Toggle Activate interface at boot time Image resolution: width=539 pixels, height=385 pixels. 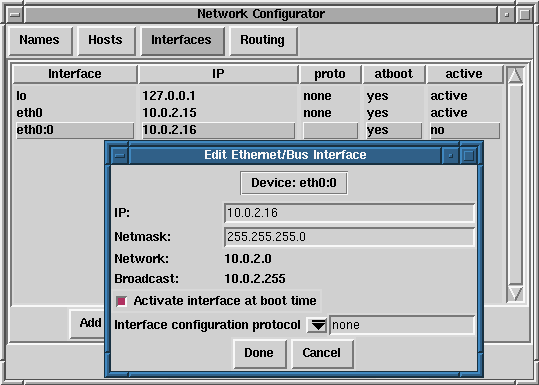point(121,301)
